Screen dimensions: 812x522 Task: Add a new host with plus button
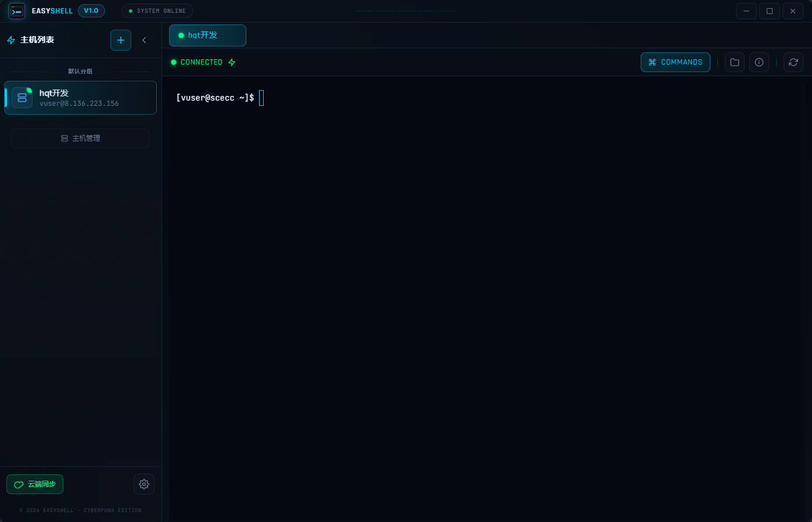[121, 40]
